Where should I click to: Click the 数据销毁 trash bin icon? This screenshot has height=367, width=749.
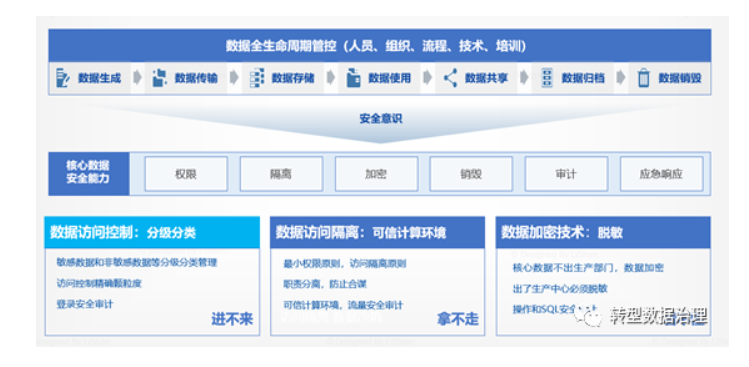tap(644, 78)
